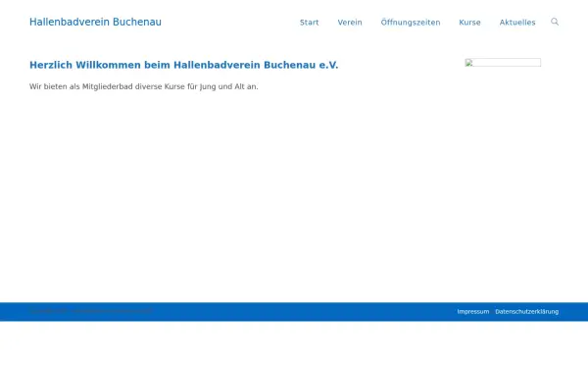Click the text 'Wir bieten als Mitgliederbad'

[x=81, y=86]
